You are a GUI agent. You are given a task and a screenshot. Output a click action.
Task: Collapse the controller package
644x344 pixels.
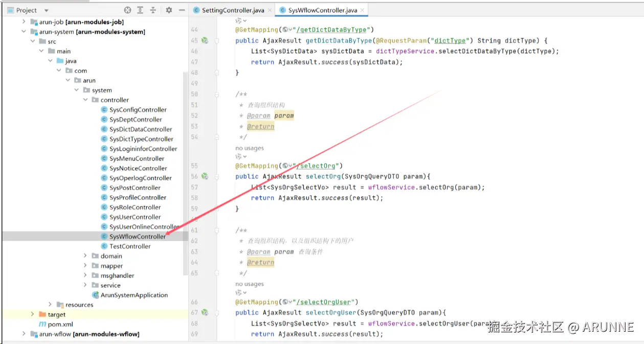click(x=85, y=100)
